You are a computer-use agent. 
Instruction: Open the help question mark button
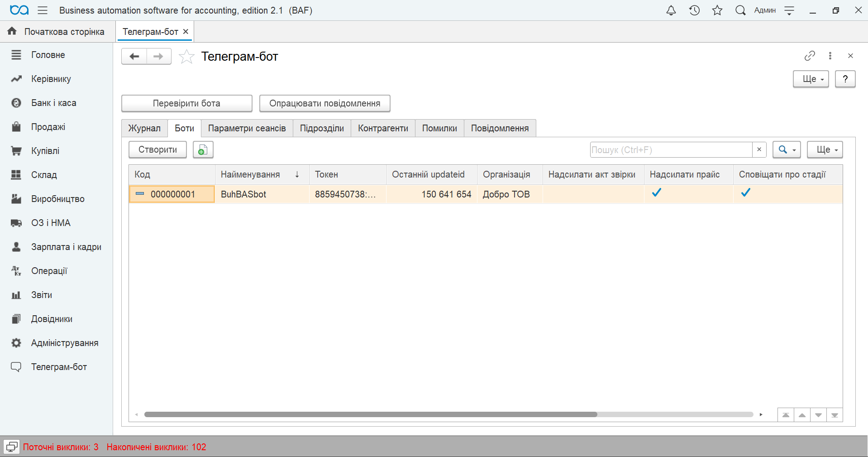(x=845, y=79)
